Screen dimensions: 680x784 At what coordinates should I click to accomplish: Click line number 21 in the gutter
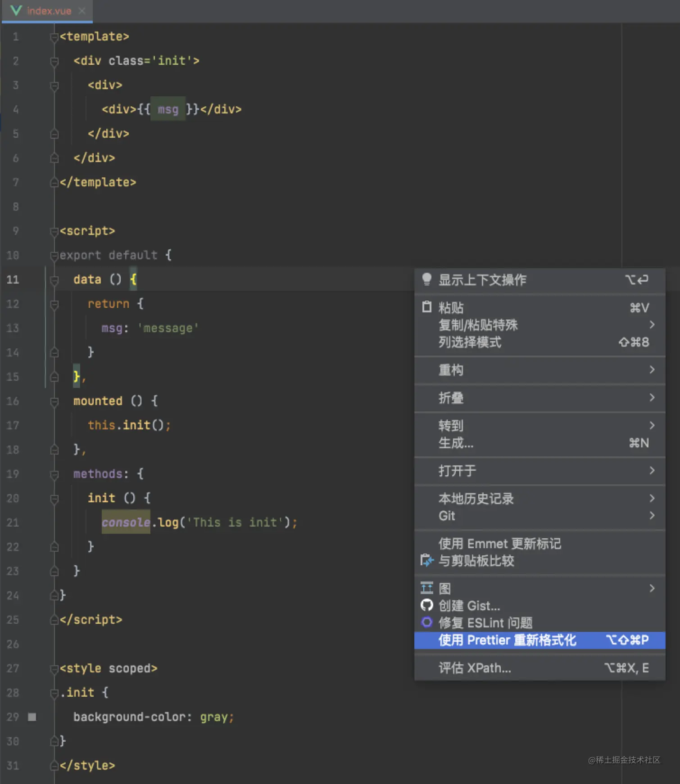[13, 523]
